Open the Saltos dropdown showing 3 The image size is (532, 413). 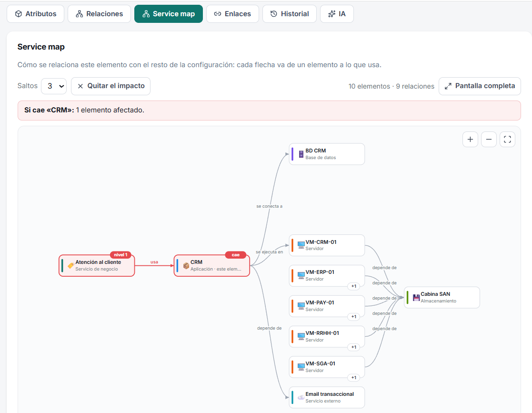[x=54, y=86]
